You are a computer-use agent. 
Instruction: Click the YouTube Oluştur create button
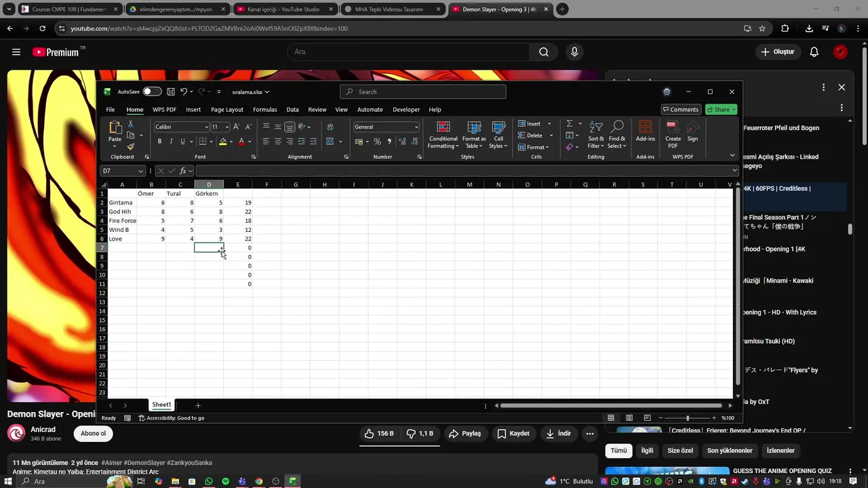tap(777, 52)
